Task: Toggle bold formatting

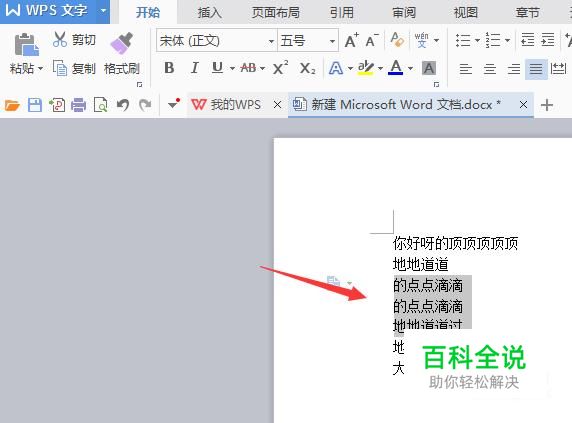Action: click(x=169, y=68)
